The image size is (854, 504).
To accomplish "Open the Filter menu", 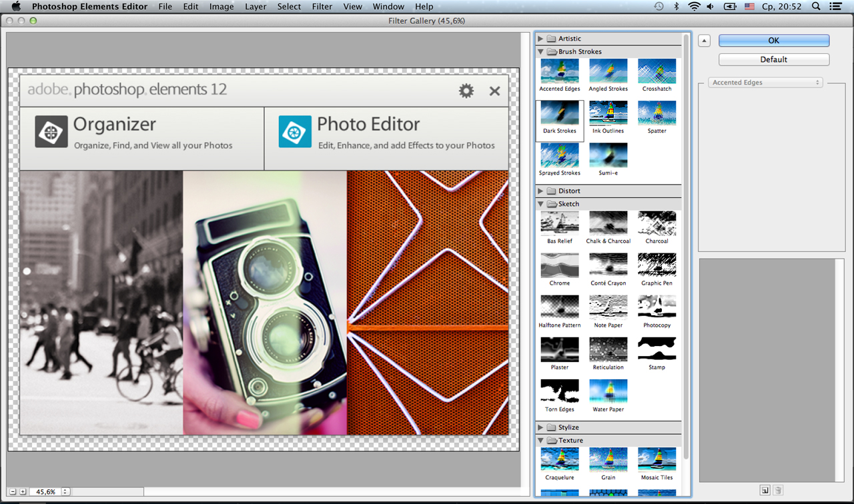I will [322, 7].
